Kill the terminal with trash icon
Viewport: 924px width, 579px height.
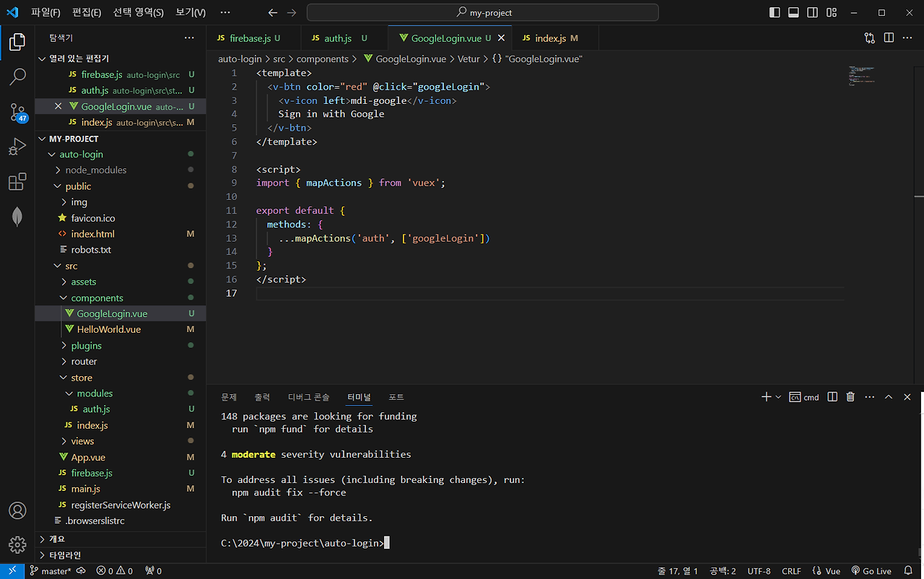pos(850,396)
